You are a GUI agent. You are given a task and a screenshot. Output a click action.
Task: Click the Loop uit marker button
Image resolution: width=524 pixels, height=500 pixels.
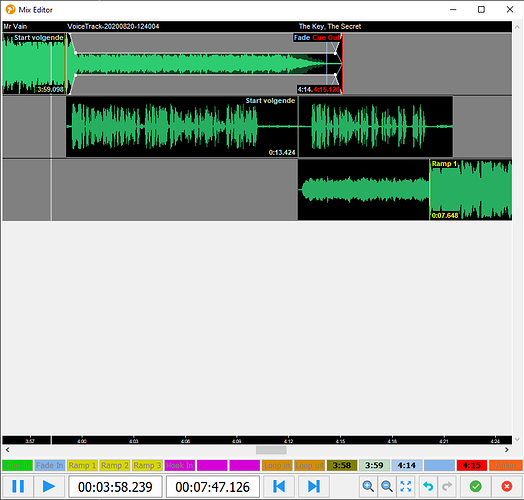[x=309, y=465]
